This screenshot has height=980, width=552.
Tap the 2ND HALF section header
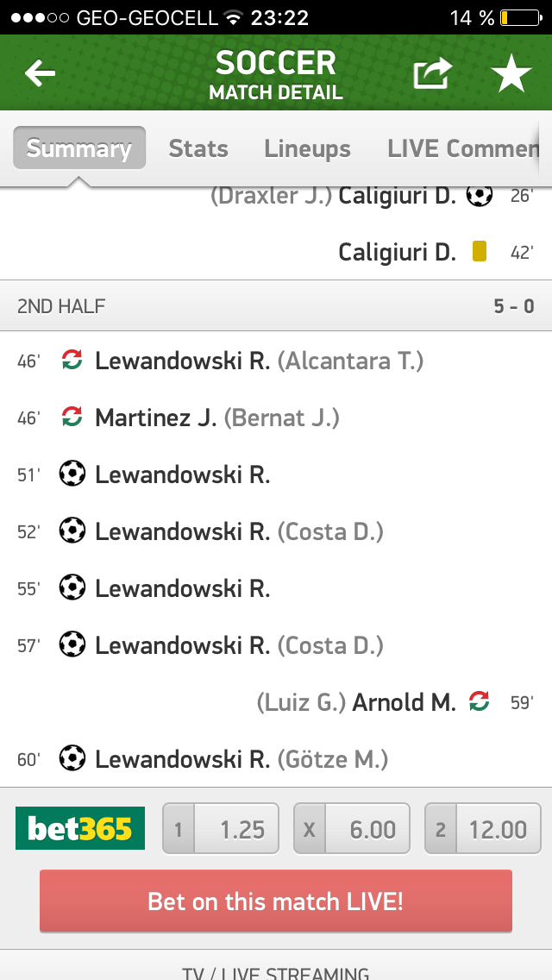tap(276, 306)
